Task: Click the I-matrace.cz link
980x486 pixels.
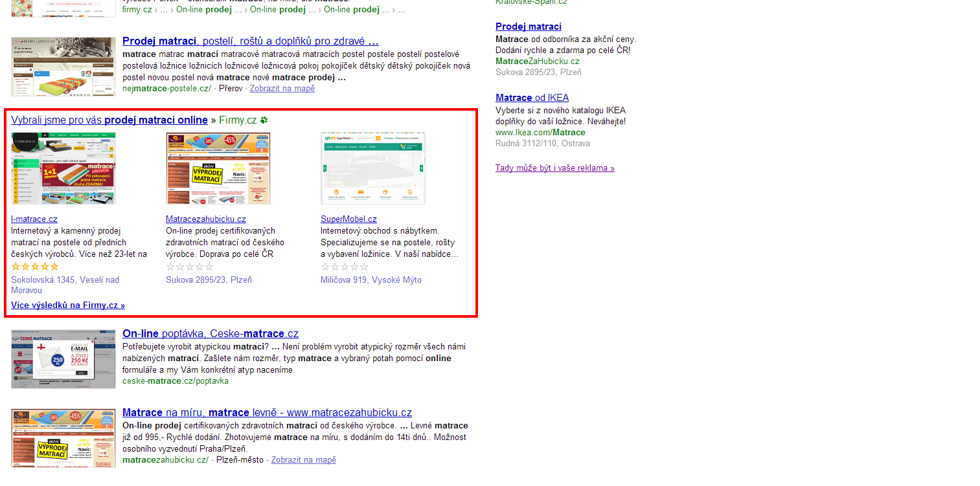Action: click(34, 219)
